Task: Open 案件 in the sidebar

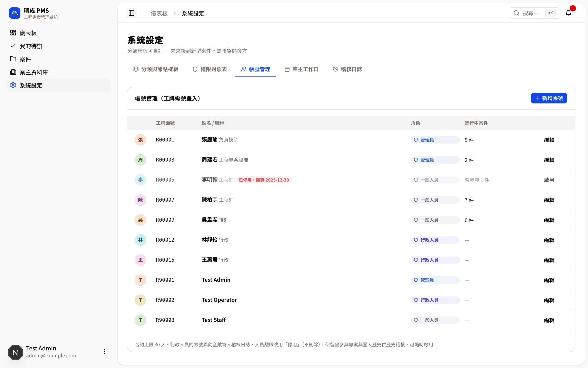Action: [59, 59]
